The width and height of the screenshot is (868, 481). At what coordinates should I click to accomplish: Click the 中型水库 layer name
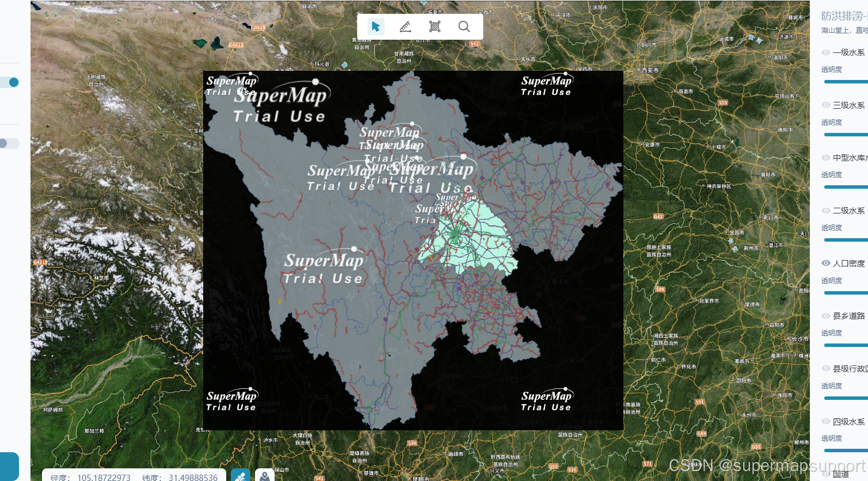[850, 158]
